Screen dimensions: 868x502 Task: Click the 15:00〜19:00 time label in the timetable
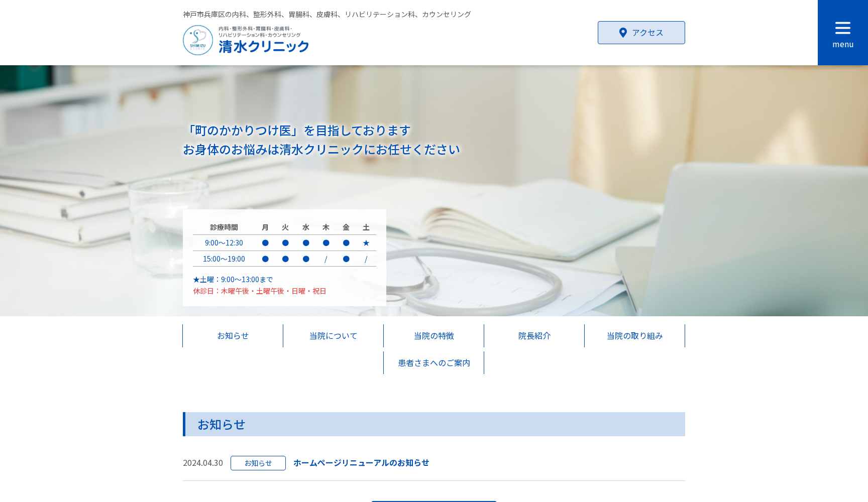point(224,259)
